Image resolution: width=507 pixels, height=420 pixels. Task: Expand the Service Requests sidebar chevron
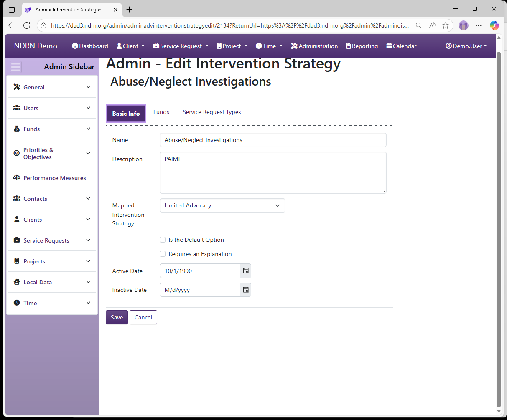coord(88,240)
